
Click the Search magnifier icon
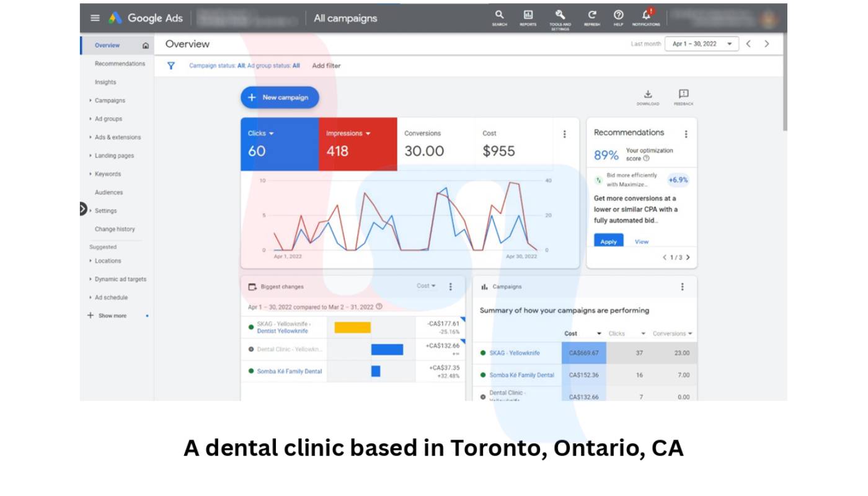(x=499, y=15)
